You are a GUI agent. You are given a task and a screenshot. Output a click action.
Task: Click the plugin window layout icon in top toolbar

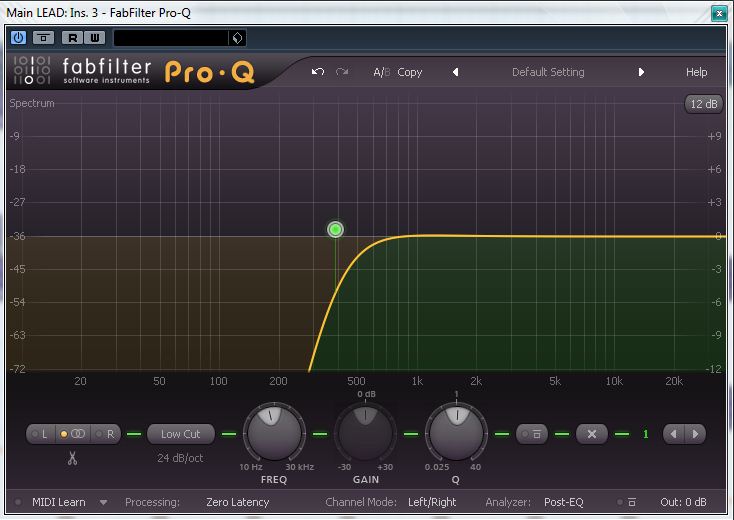point(44,37)
